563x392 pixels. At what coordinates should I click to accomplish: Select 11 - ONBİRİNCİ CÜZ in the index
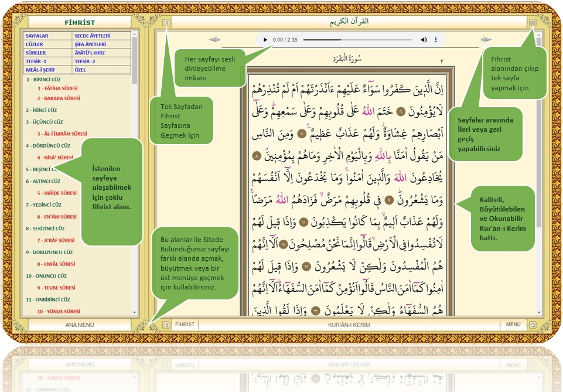click(48, 300)
